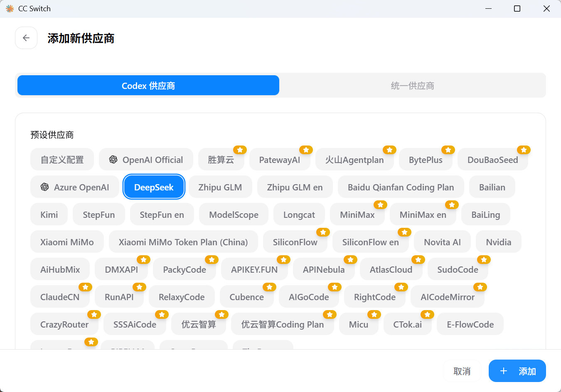Viewport: 561px width, 392px height.
Task: Pick the Kimi preset
Action: [49, 214]
